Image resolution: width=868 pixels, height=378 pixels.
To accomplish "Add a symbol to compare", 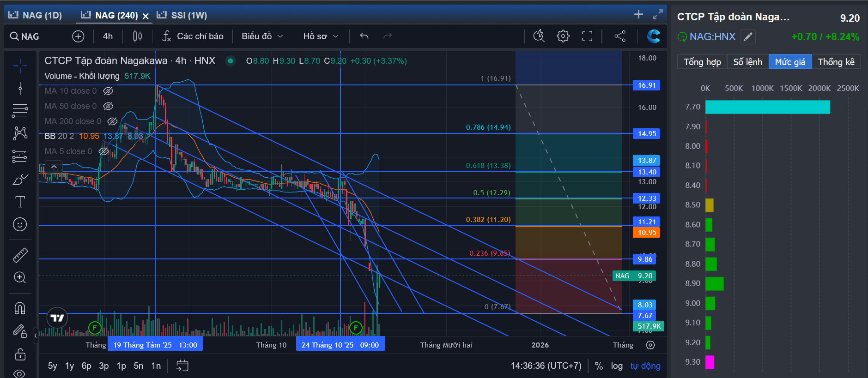I will pos(78,36).
